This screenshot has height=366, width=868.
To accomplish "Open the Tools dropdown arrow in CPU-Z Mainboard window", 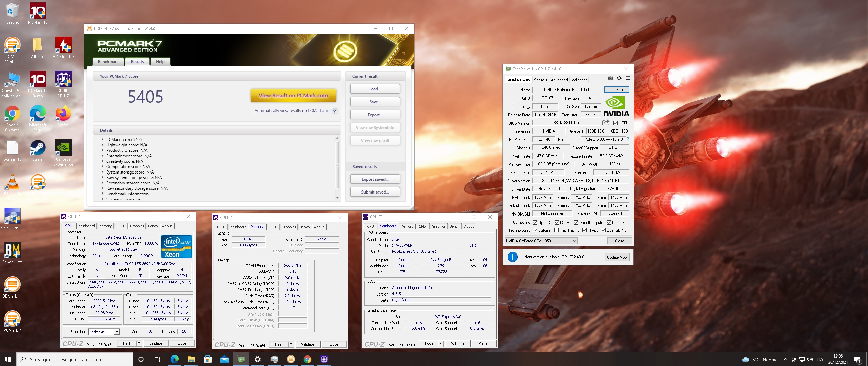I will pos(440,344).
